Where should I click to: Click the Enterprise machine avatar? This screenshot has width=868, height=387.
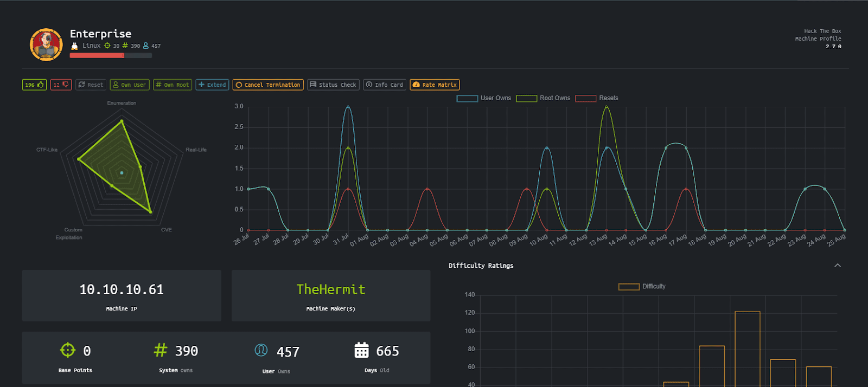pos(46,44)
